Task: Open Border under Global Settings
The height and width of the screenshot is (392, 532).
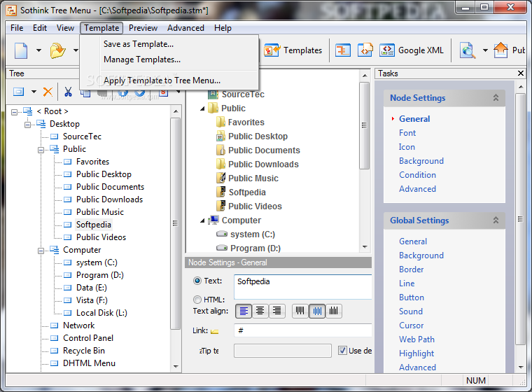Action: (411, 269)
